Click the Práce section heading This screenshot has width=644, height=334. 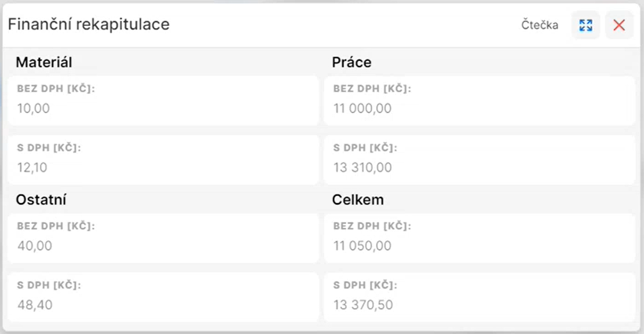352,62
